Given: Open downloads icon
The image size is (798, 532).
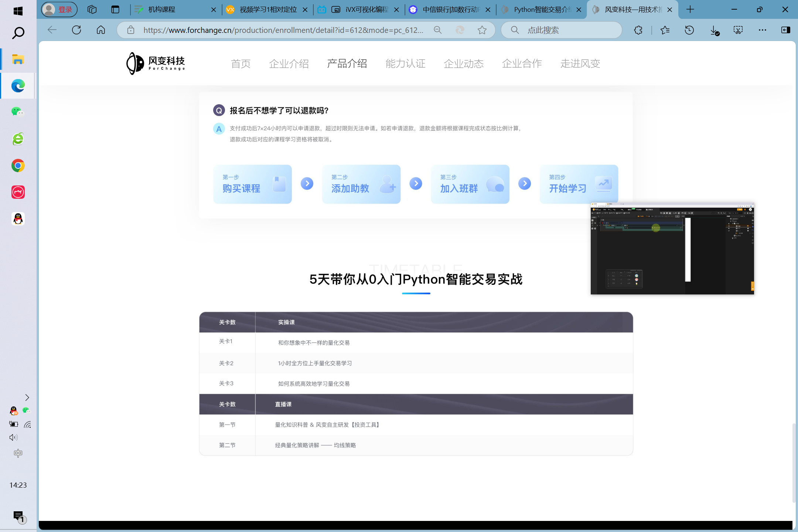Looking at the screenshot, I should [714, 30].
